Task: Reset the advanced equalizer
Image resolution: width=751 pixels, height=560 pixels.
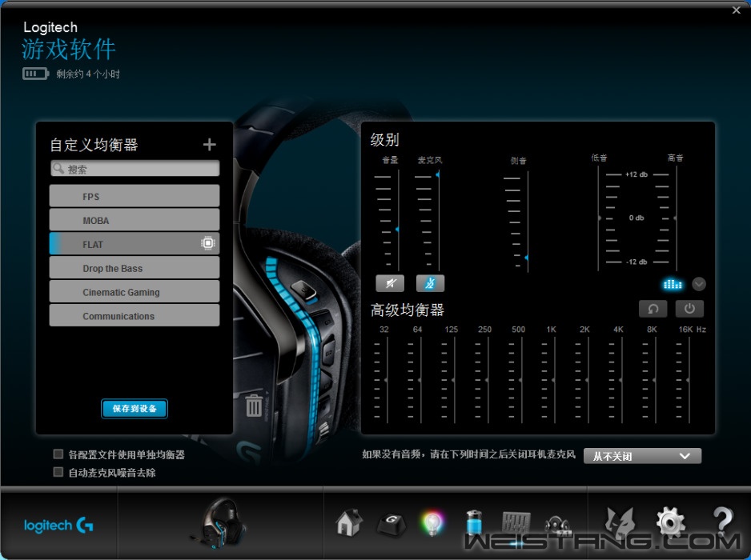Action: 653,309
